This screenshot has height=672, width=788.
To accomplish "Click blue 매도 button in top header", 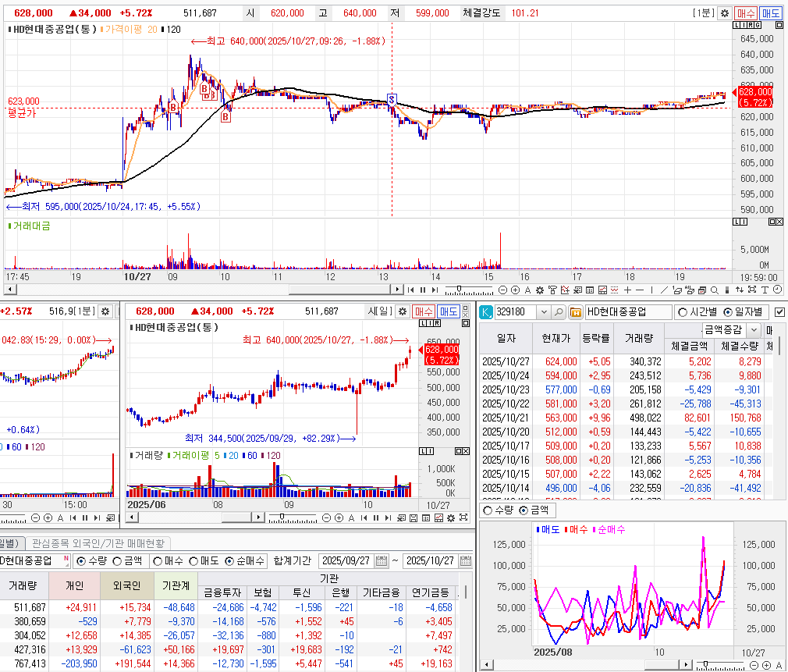I will (771, 13).
